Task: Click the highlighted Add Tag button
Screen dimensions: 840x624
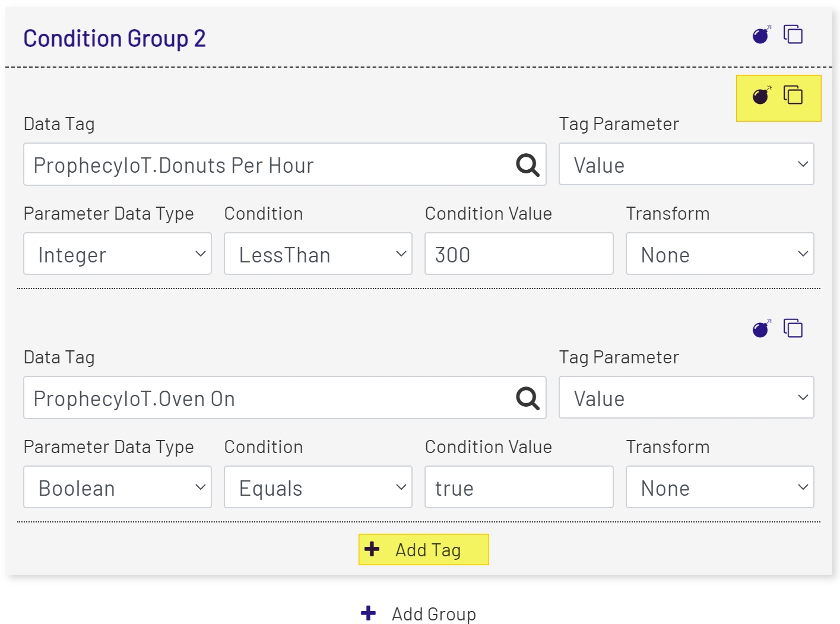Action: [x=423, y=549]
